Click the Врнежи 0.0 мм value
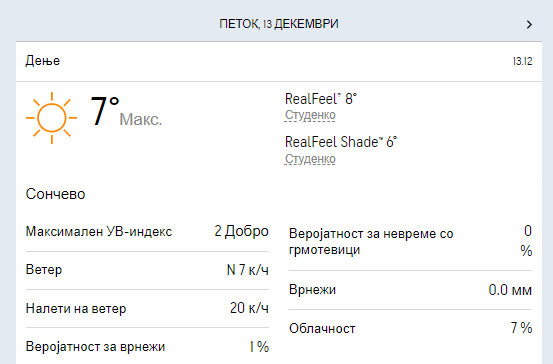This screenshot has width=553, height=364. click(510, 290)
